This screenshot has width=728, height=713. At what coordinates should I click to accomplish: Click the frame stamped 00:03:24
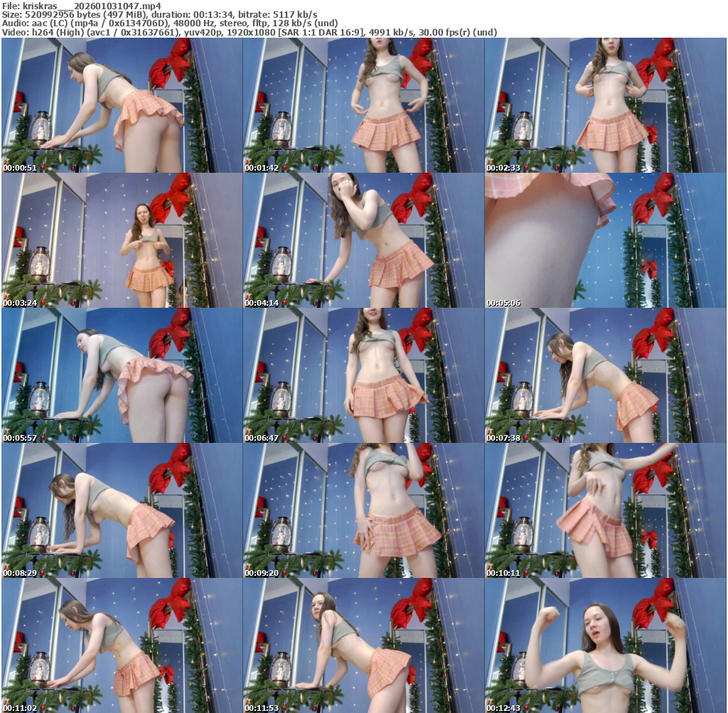pyautogui.click(x=122, y=240)
